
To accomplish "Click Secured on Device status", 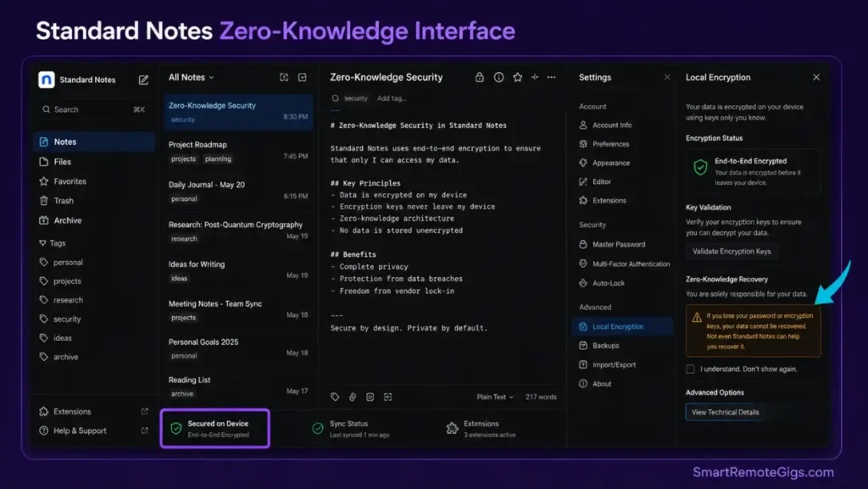I will pos(215,429).
